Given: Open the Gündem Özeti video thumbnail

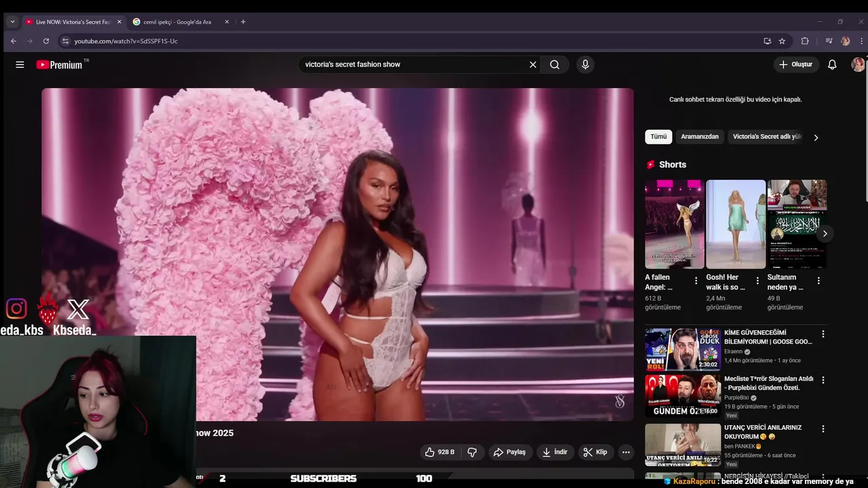Looking at the screenshot, I should (x=683, y=396).
